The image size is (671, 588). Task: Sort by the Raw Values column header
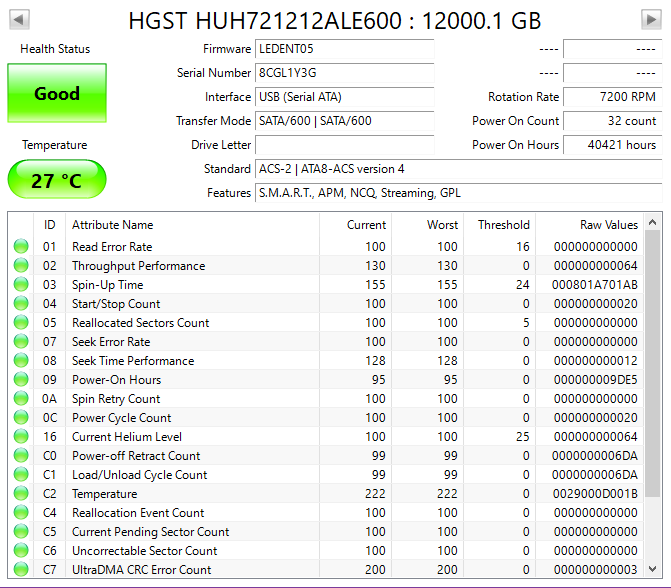608,225
